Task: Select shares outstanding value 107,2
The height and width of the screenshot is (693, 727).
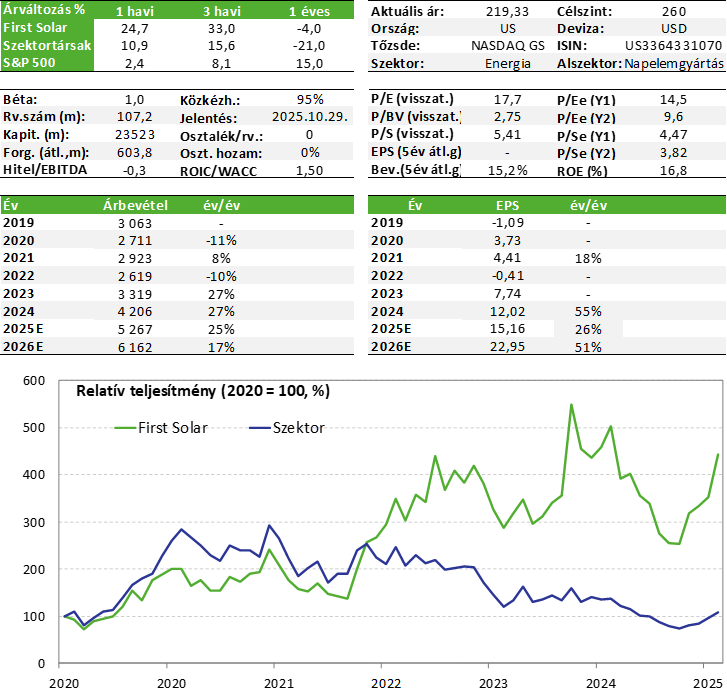Action: point(134,117)
